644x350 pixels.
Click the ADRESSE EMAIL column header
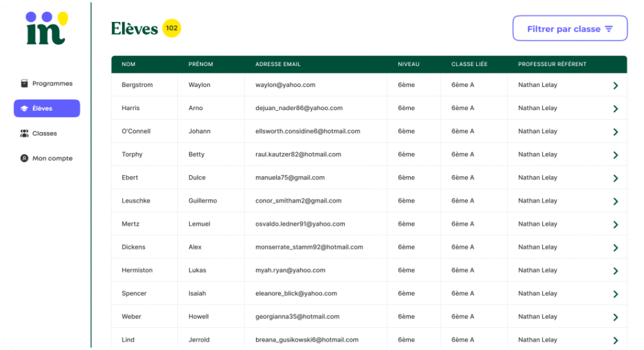pos(278,64)
